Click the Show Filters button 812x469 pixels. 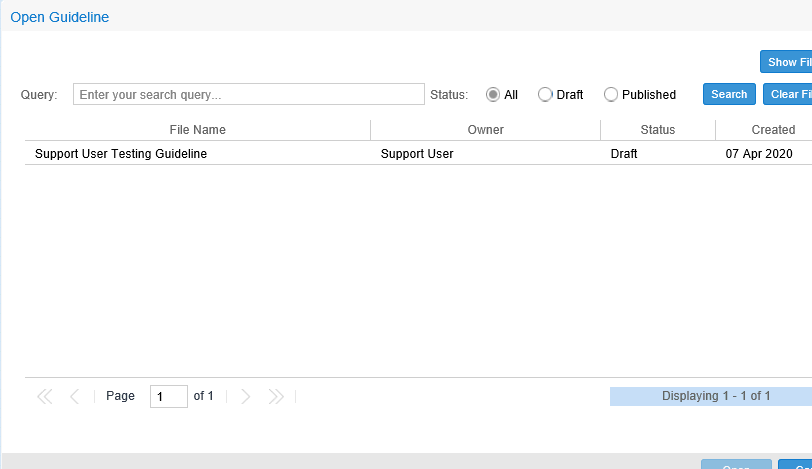(787, 62)
